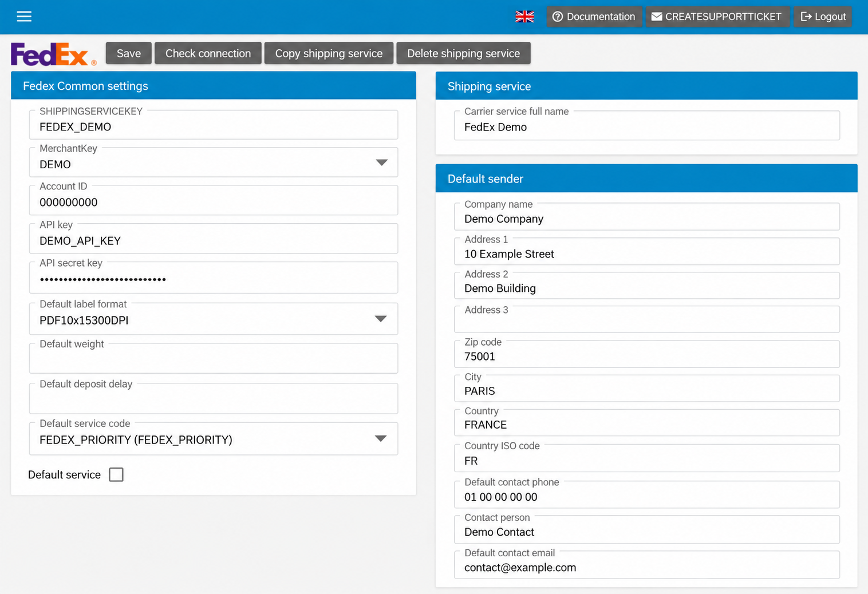Edit the Default contact phone field
This screenshot has height=594, width=868.
(647, 494)
